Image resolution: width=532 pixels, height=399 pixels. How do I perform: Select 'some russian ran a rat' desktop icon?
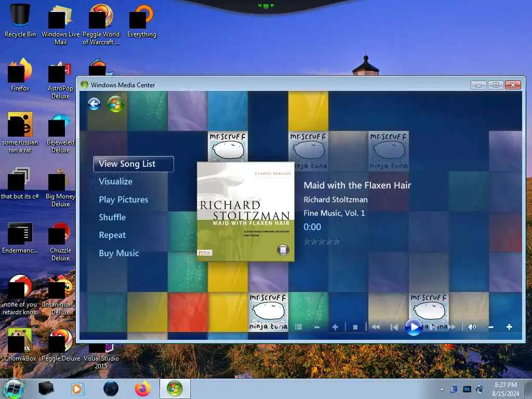(x=20, y=132)
